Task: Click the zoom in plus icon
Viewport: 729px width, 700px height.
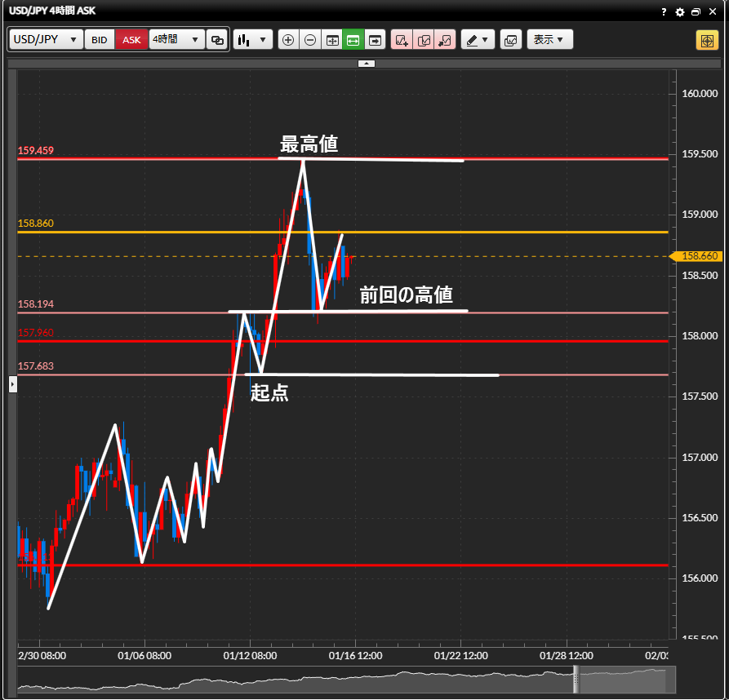Action: 288,40
